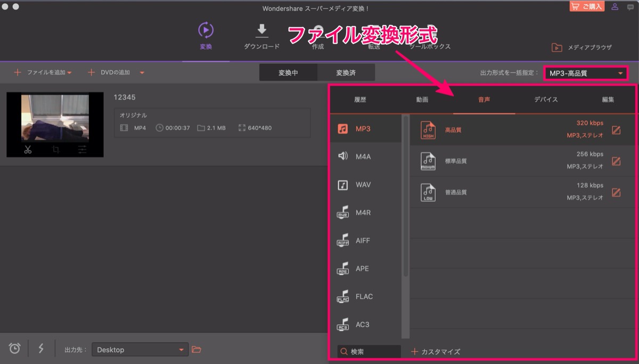Toggle the high-speed lightning icon
The height and width of the screenshot is (364, 639).
(x=41, y=349)
